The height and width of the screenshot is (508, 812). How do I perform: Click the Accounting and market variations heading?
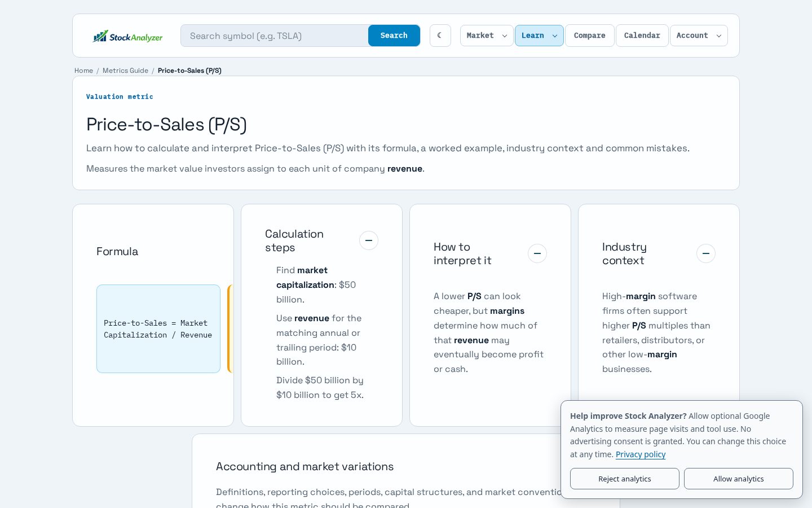click(x=304, y=467)
